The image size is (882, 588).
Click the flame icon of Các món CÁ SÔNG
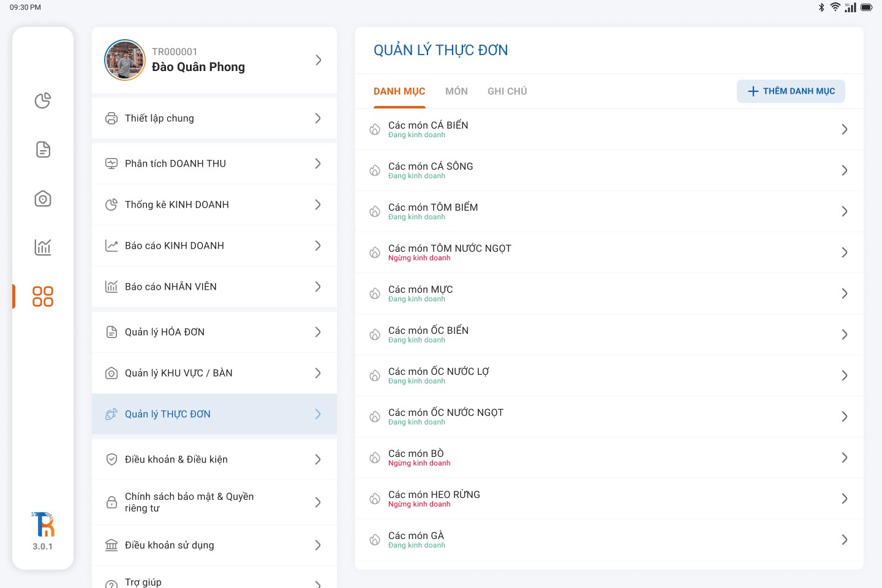pyautogui.click(x=375, y=170)
